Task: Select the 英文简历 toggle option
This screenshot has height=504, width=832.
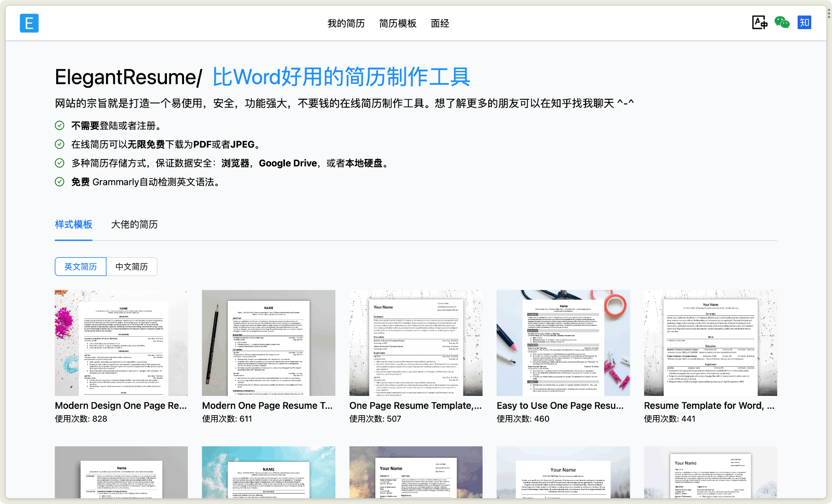Action: point(81,267)
